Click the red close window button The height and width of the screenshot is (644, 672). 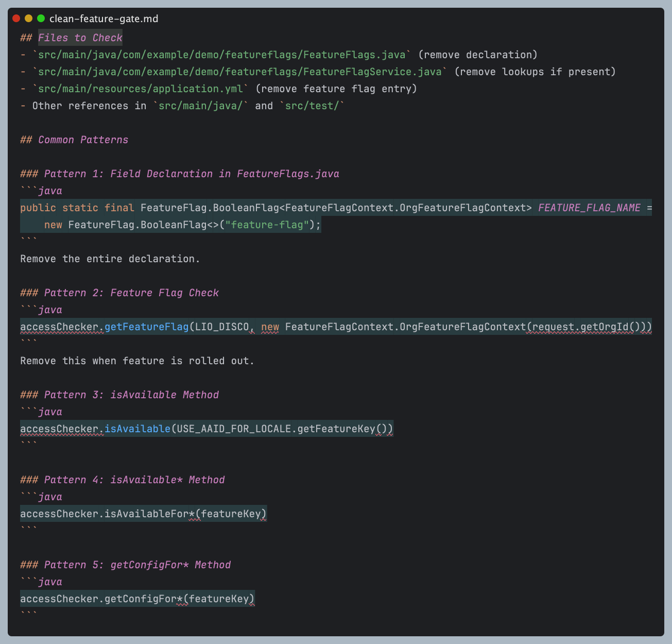(16, 19)
